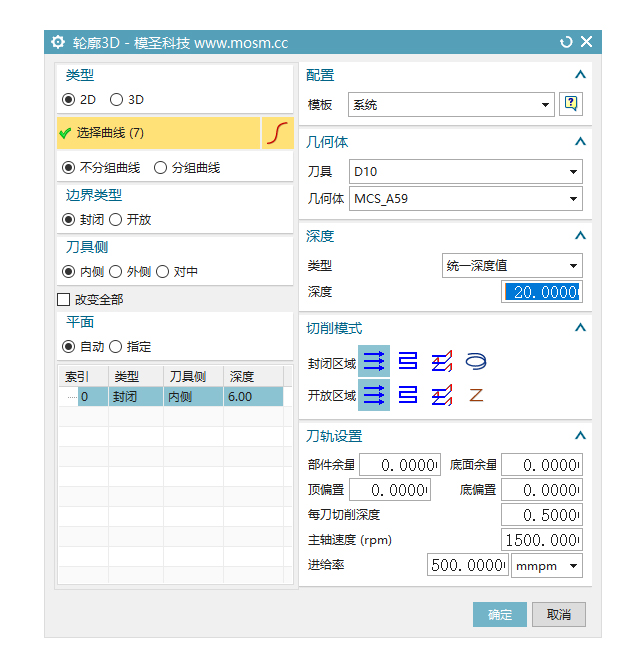Select the 3D type radio button

pos(117,100)
